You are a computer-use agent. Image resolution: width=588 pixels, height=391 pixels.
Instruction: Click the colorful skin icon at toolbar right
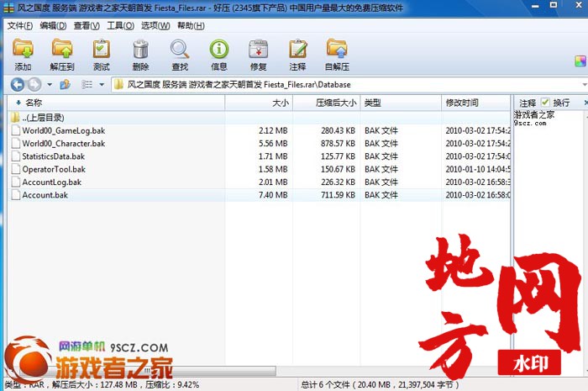click(x=580, y=61)
